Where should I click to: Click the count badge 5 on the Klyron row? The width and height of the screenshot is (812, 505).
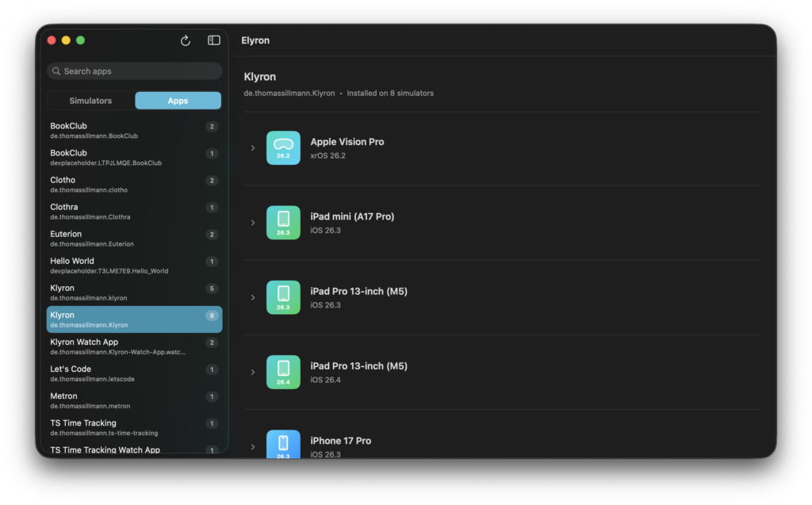pos(211,289)
